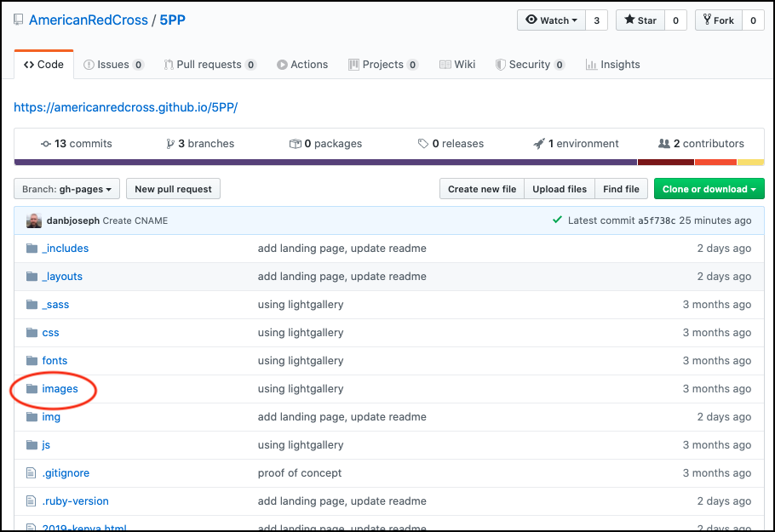
Task: Open the _includes folder
Action: (x=66, y=248)
